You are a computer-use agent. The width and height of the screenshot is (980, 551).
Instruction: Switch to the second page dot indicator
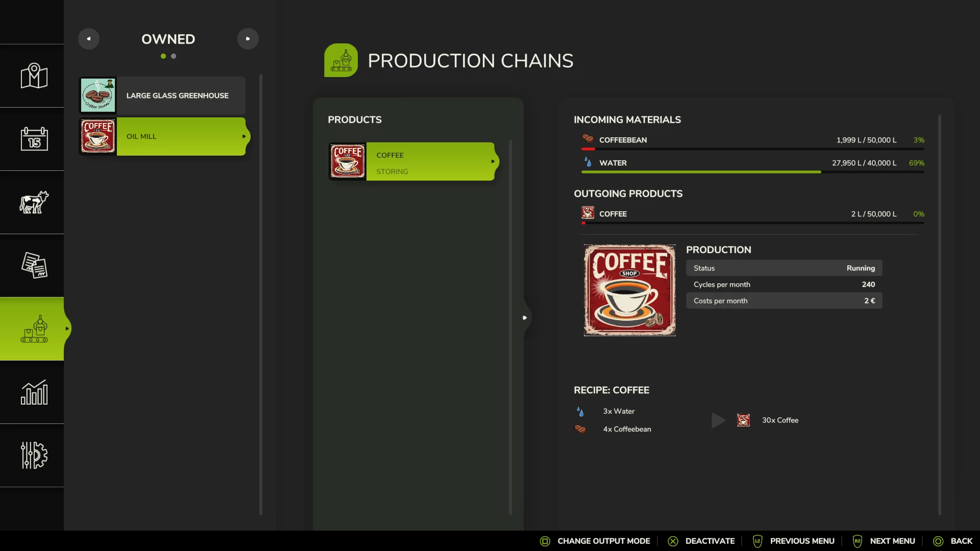point(174,56)
